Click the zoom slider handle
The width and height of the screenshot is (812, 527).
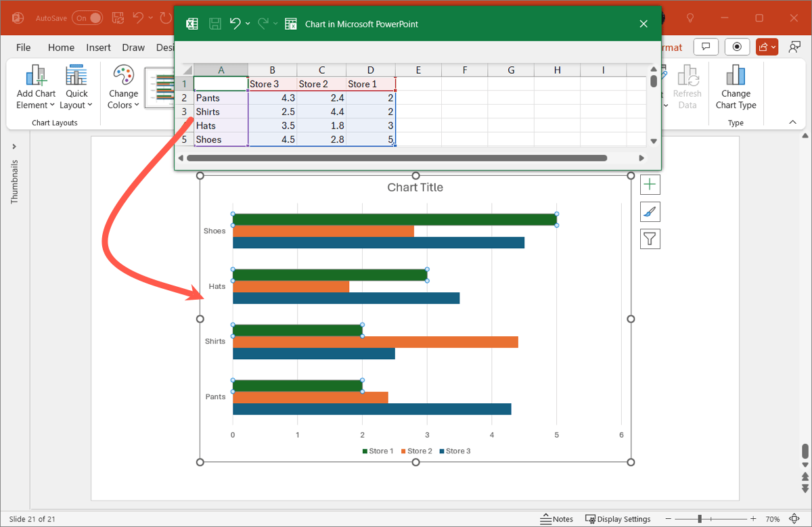[700, 519]
